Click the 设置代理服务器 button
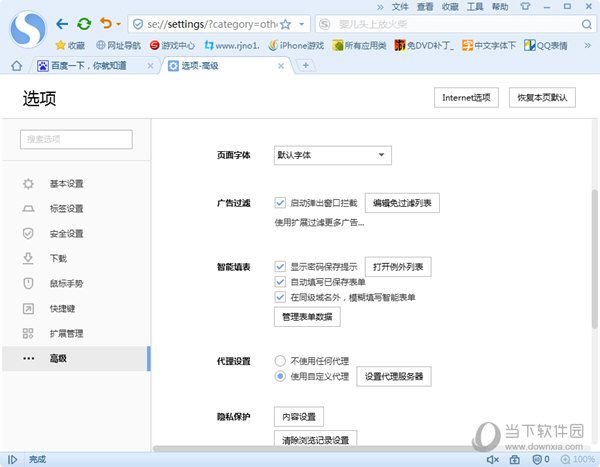The height and width of the screenshot is (467, 600). pos(394,377)
